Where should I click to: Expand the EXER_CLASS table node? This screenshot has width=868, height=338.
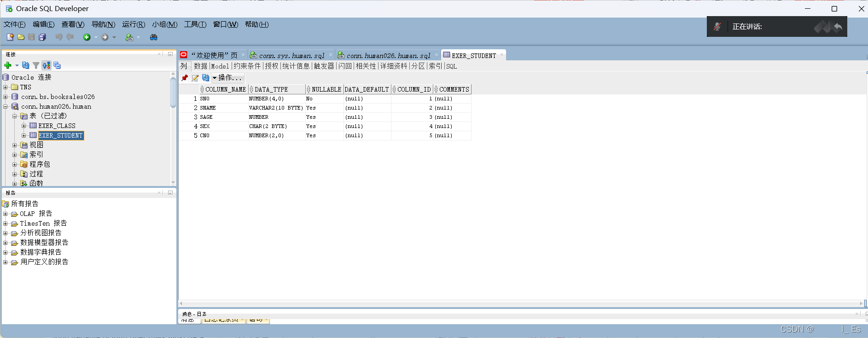23,126
